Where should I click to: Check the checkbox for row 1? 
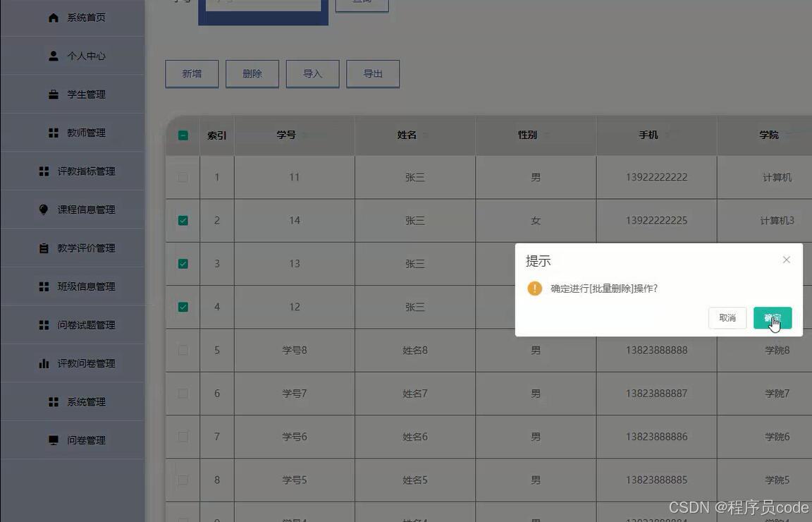pos(183,177)
